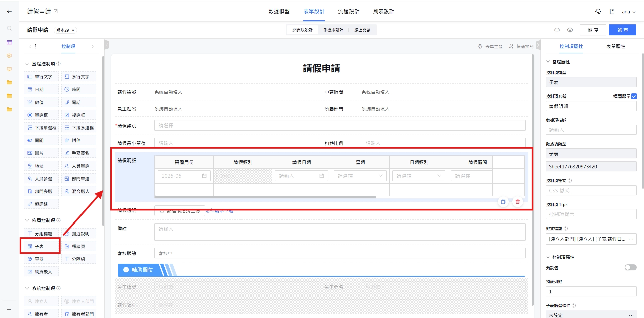Select the 數值 control

coord(41,102)
